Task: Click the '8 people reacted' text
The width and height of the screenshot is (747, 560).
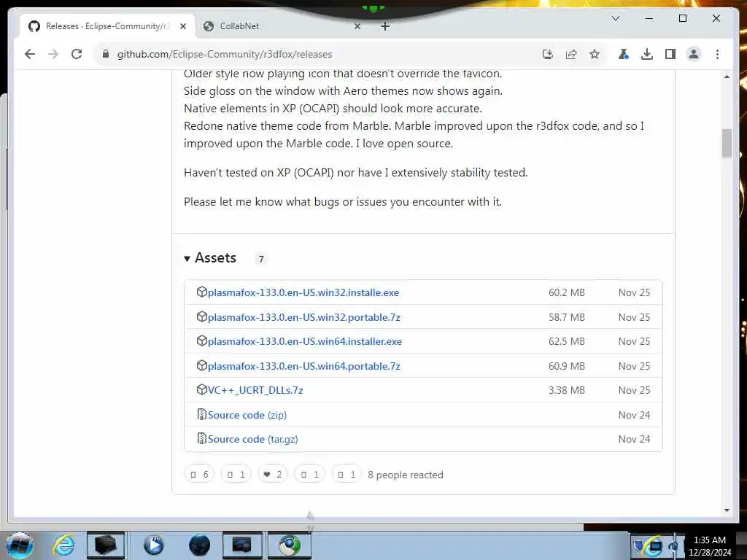Action: 406,475
